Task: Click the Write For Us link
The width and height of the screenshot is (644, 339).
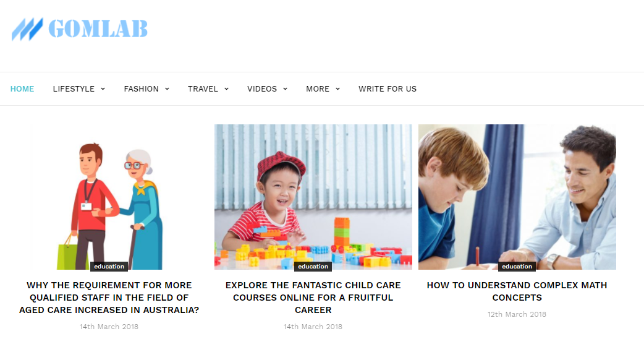Action: [388, 88]
